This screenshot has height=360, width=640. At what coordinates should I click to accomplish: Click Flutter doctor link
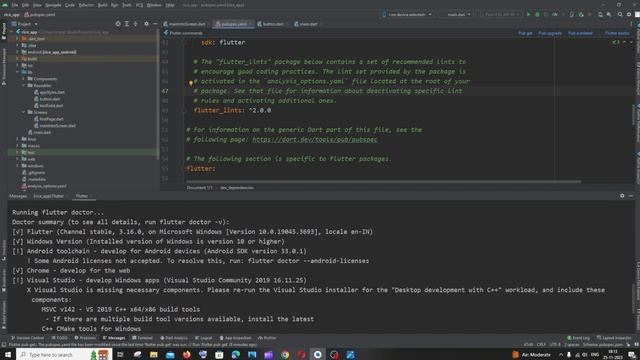click(x=617, y=33)
